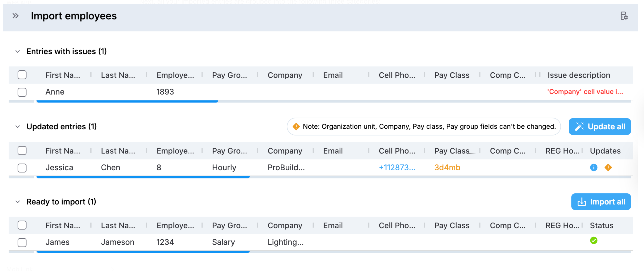Collapse the Updated entries section
644x271 pixels.
(x=17, y=127)
